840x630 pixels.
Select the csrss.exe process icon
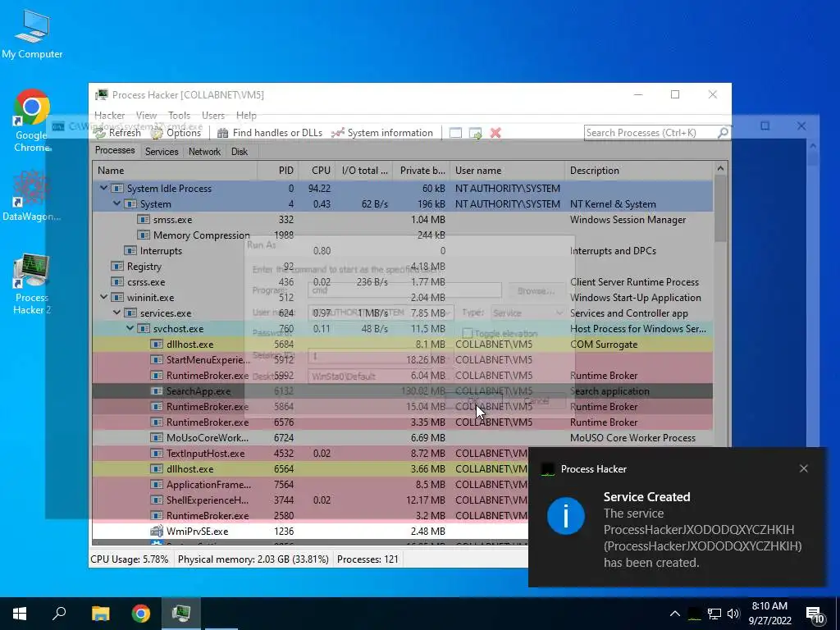[116, 281]
